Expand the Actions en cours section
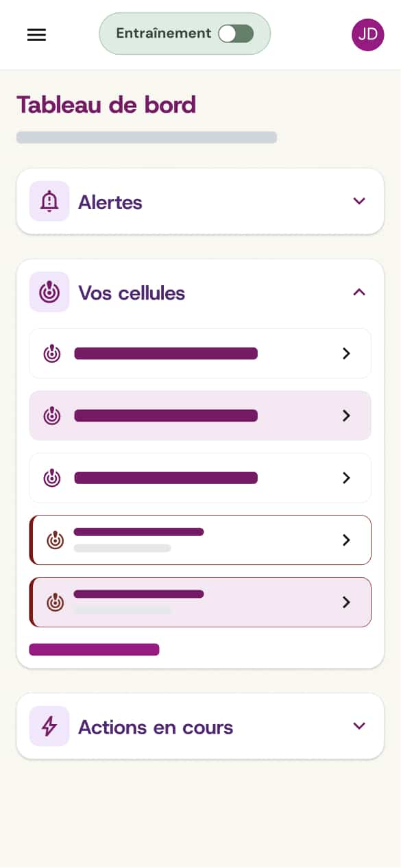 point(359,725)
